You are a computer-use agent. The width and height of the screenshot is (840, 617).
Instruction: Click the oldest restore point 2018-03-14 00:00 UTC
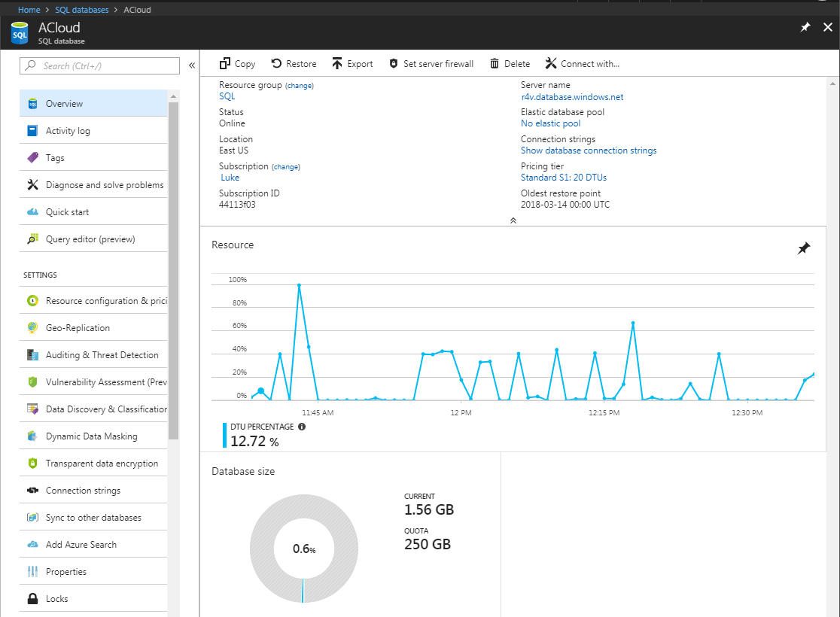(565, 205)
